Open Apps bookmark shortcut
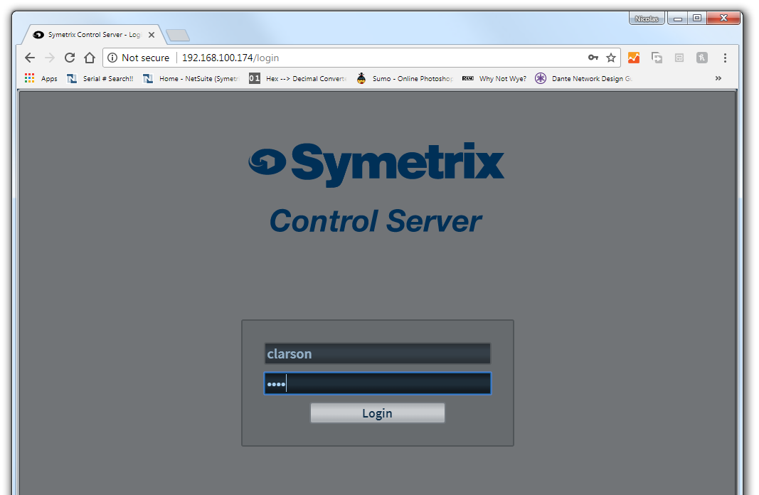 tap(41, 78)
